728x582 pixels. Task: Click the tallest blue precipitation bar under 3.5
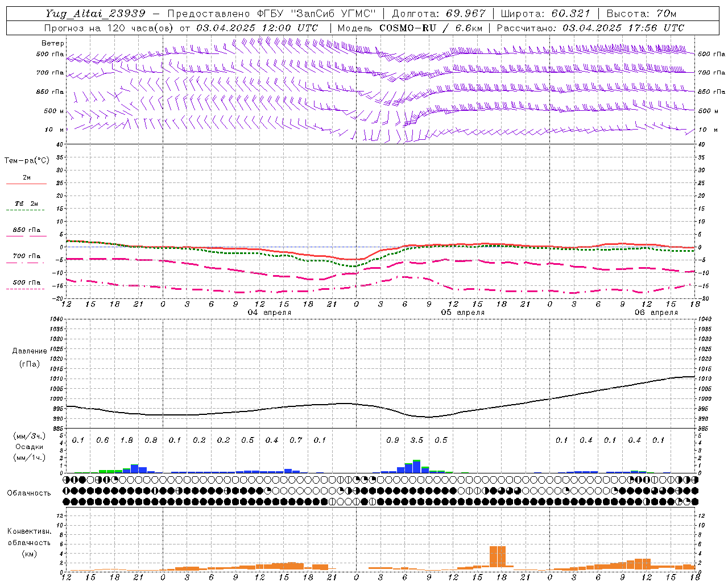pos(417,467)
